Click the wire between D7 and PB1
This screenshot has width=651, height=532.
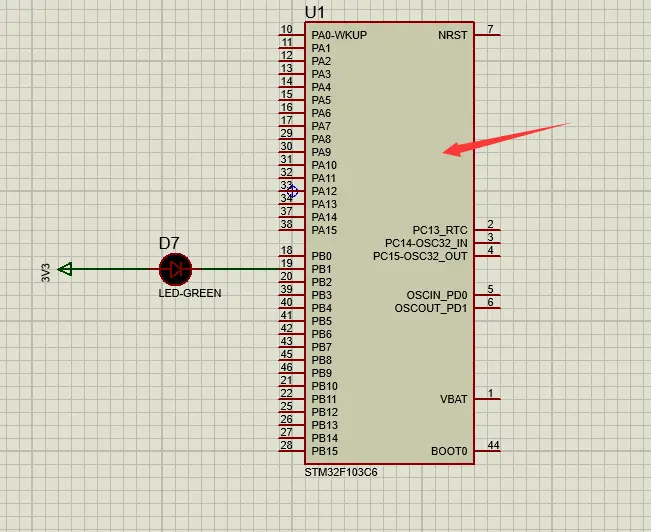240,269
